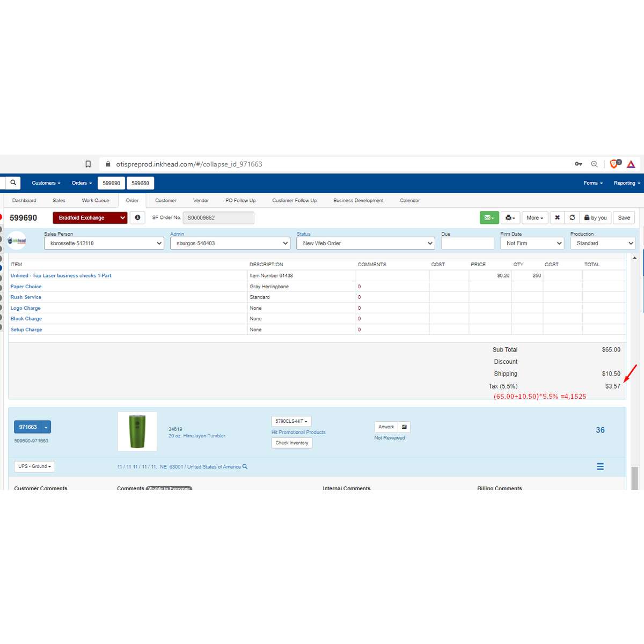Open the hamburger menu for line item

(x=600, y=467)
